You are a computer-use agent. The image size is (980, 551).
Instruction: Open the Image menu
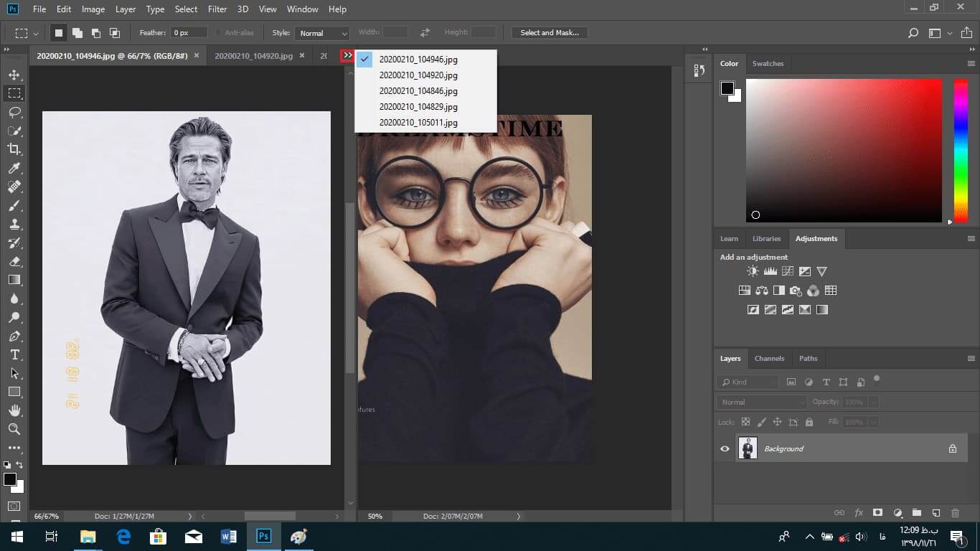click(93, 9)
